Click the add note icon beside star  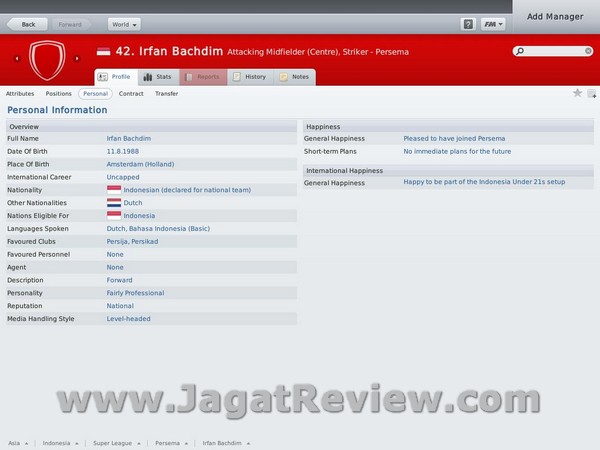(592, 93)
